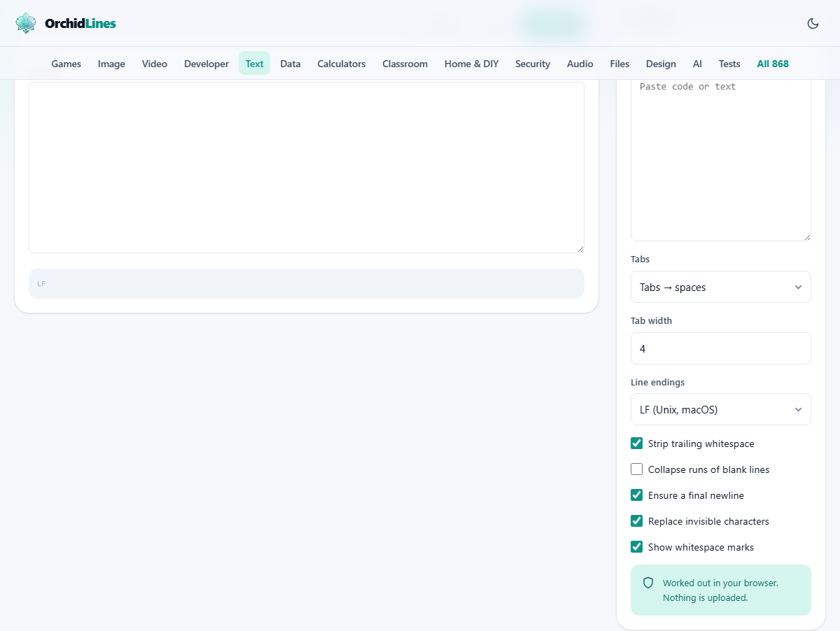Grab the output textarea resize handle

(x=580, y=248)
